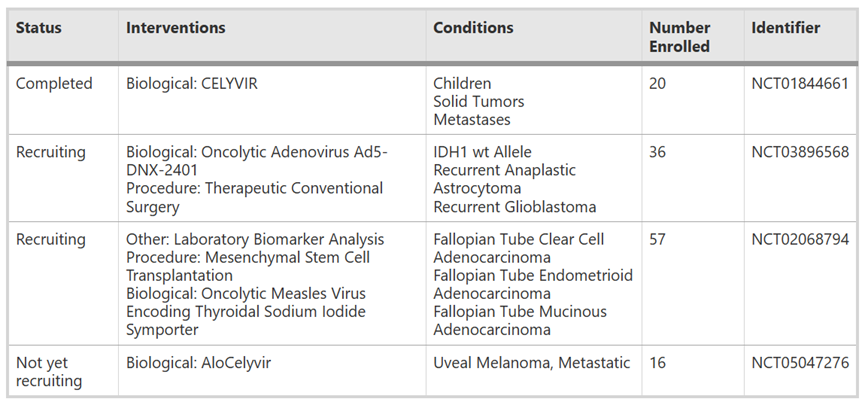Click the Status column header
This screenshot has height=405, width=865.
click(39, 28)
